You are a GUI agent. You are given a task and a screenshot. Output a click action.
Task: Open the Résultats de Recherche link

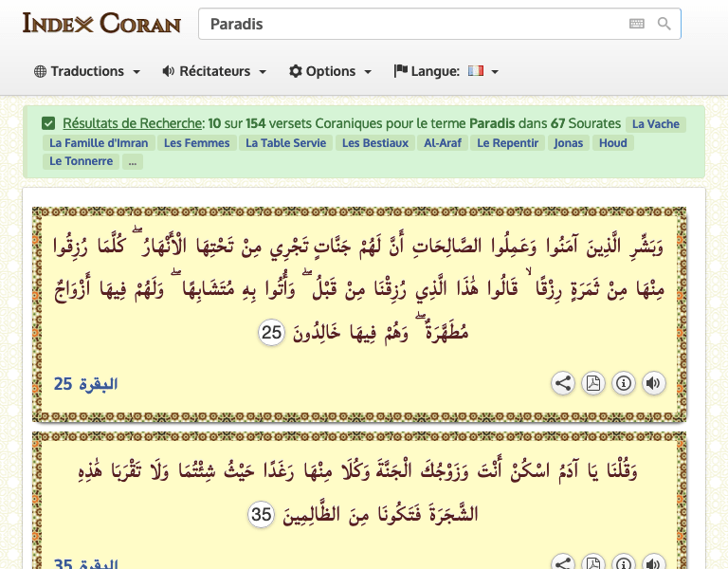point(133,123)
